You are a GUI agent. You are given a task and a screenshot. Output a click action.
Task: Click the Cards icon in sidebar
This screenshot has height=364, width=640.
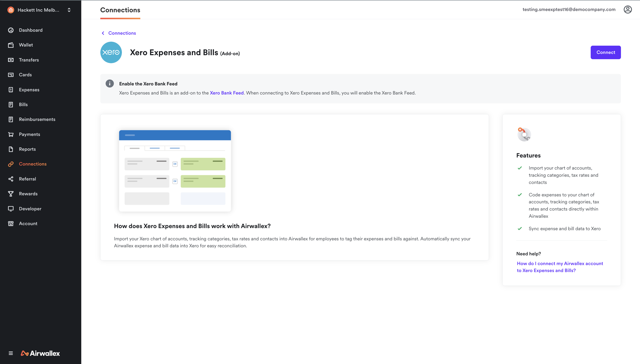(11, 75)
